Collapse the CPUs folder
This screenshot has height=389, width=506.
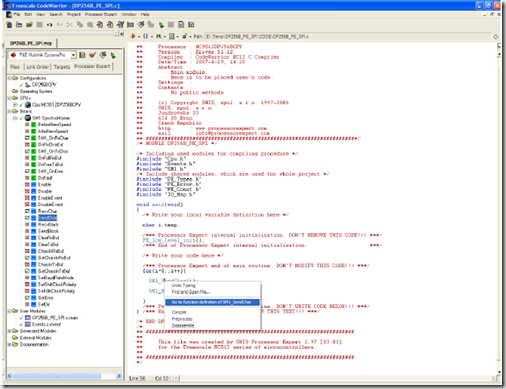10,98
